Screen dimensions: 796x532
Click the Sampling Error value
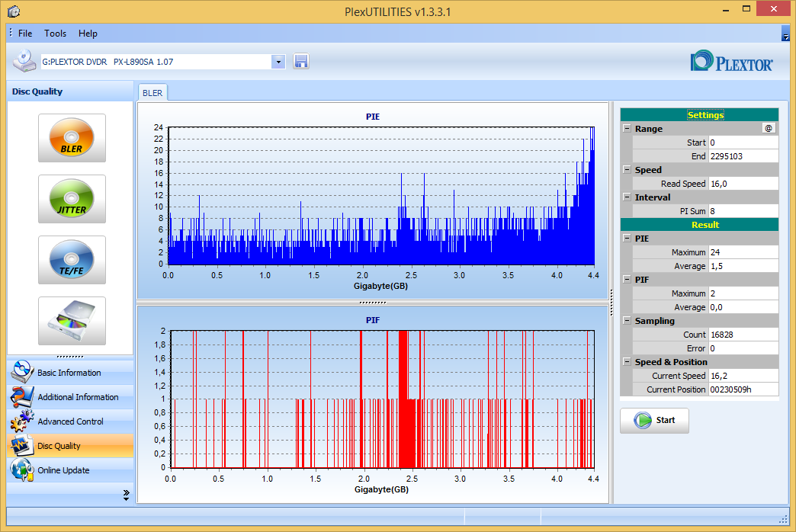[743, 348]
